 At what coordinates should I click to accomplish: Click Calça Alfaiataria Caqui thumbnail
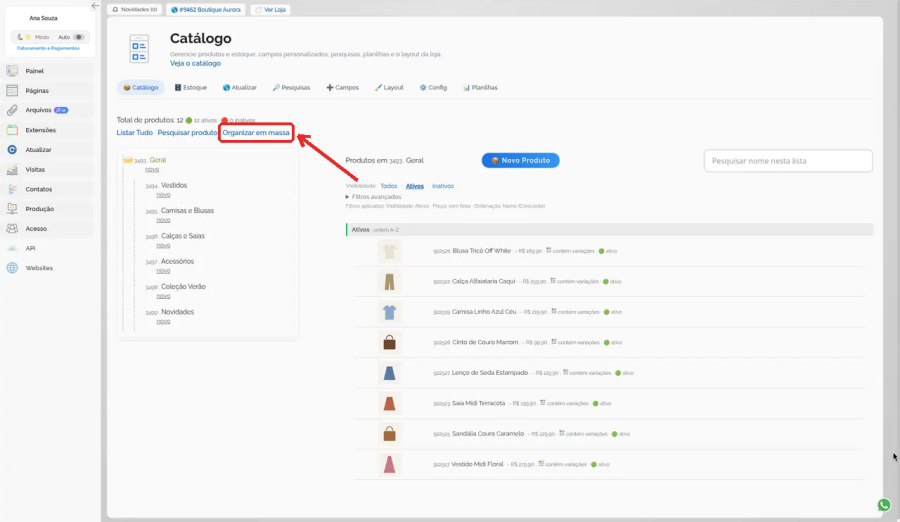389,282
